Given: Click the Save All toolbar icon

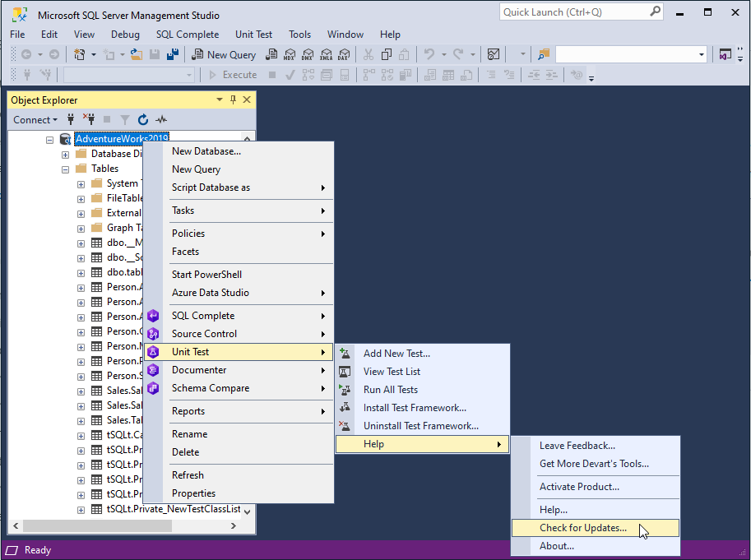Looking at the screenshot, I should (x=173, y=55).
